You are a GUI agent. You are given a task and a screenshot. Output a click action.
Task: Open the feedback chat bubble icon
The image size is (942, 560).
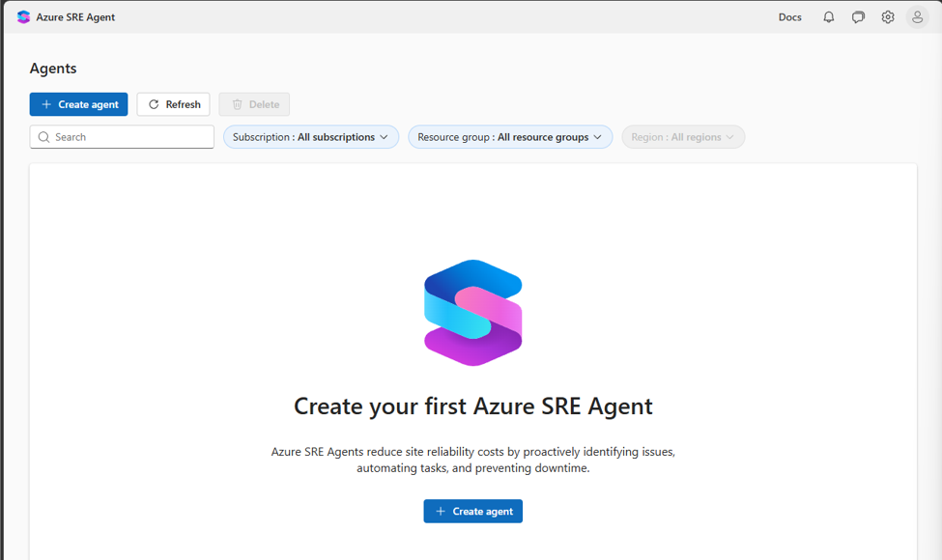click(858, 16)
